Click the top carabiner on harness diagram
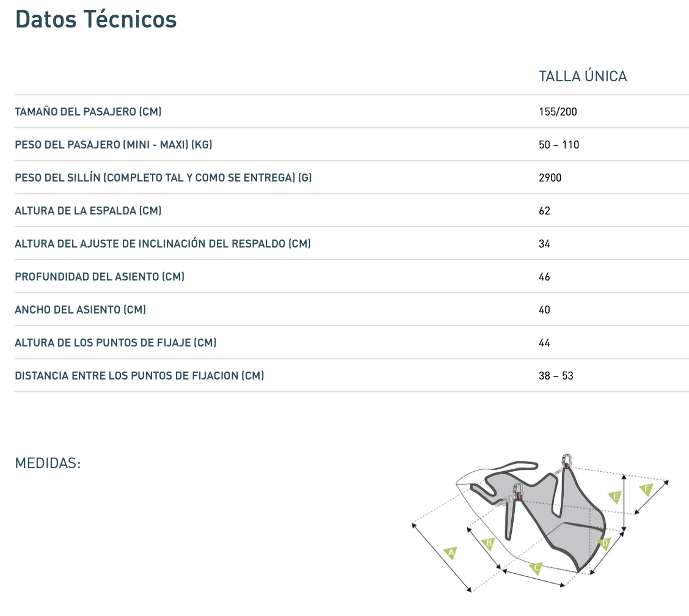Image resolution: width=689 pixels, height=616 pixels. point(566,461)
